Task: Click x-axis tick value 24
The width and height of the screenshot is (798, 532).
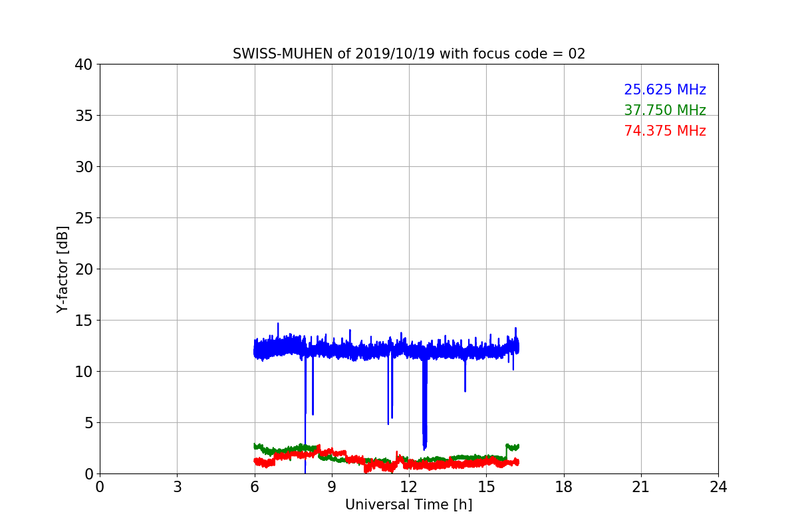Action: point(718,487)
